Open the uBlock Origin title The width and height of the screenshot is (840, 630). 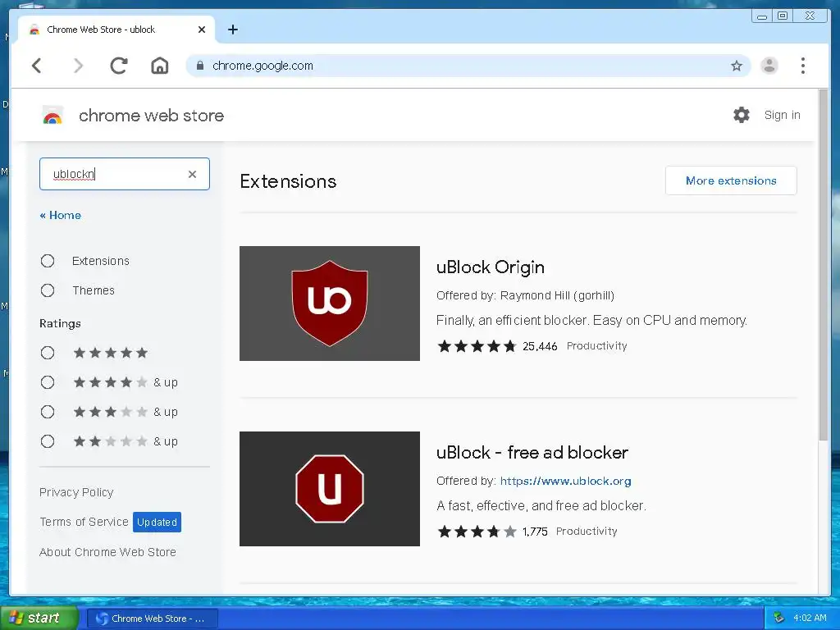(491, 267)
